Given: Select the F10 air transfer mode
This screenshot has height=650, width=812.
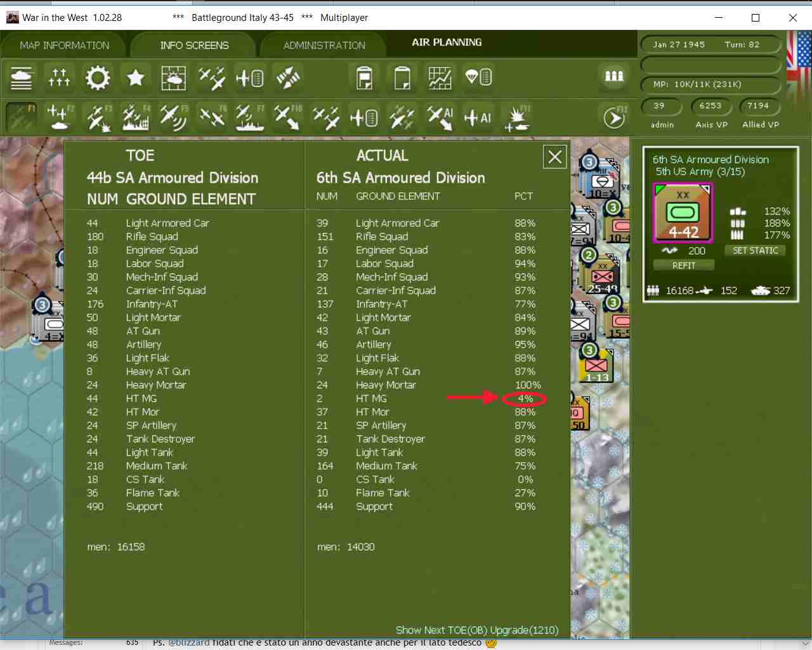Looking at the screenshot, I should point(287,117).
